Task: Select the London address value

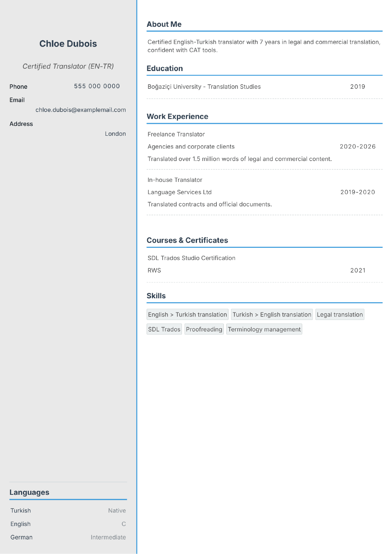Action: (115, 134)
